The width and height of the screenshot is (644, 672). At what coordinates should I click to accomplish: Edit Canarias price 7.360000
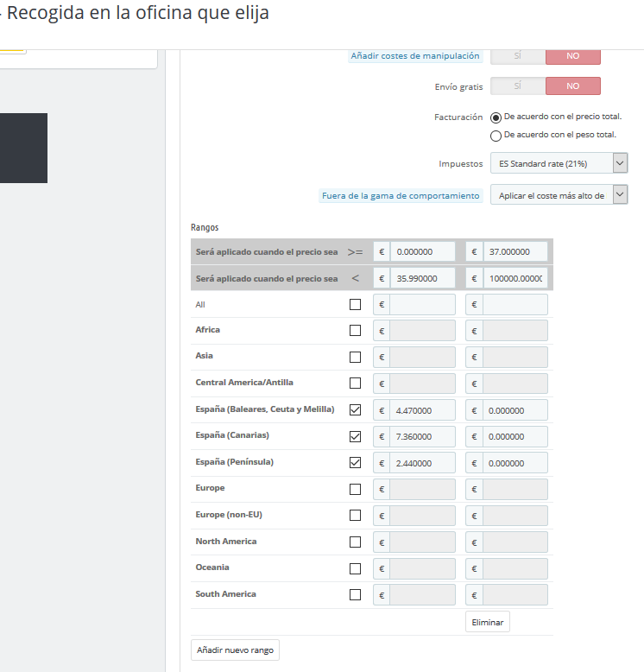click(422, 437)
